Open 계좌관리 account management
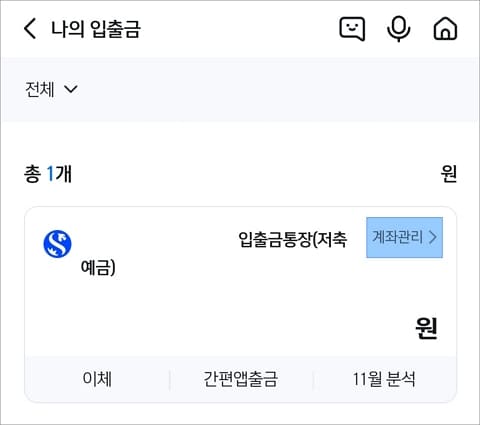 (x=404, y=237)
